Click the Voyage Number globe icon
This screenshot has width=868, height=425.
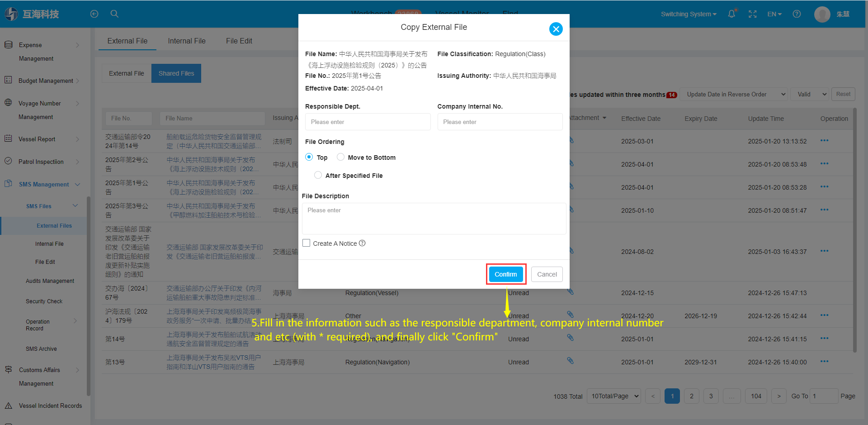point(8,103)
